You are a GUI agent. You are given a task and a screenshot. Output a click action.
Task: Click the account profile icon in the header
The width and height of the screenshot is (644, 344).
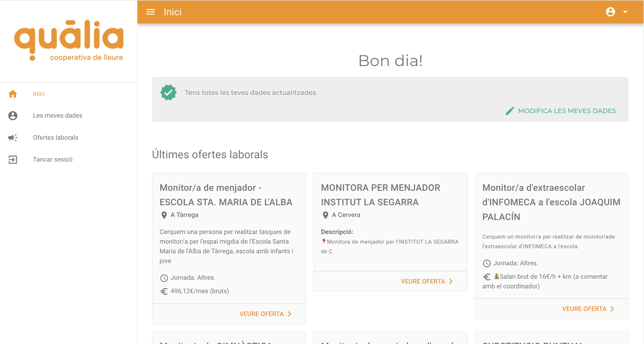pos(610,12)
